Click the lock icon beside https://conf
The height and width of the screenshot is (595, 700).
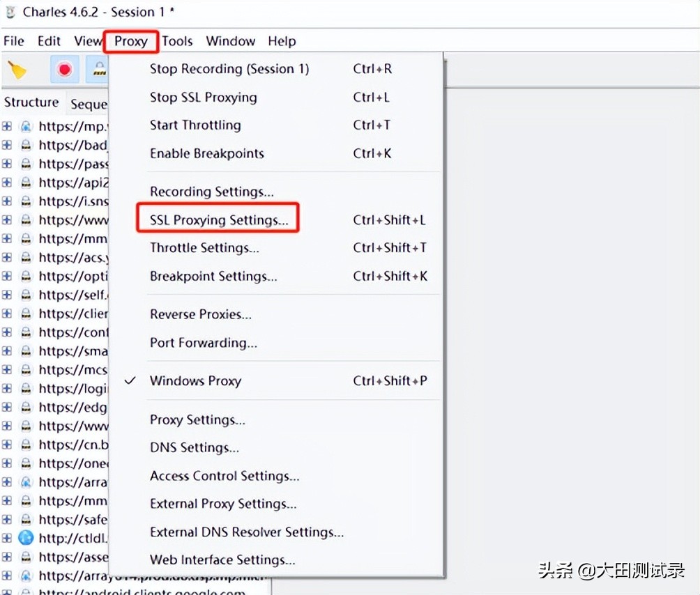coord(26,332)
